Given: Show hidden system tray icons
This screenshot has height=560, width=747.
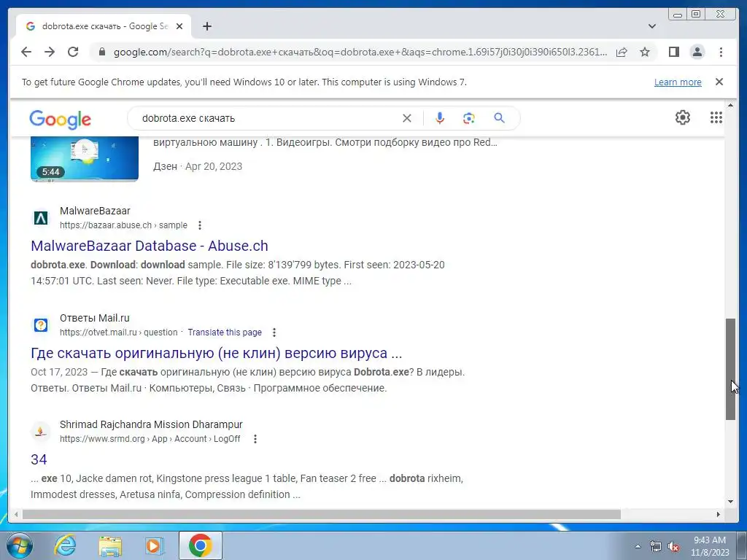Looking at the screenshot, I should coord(638,546).
